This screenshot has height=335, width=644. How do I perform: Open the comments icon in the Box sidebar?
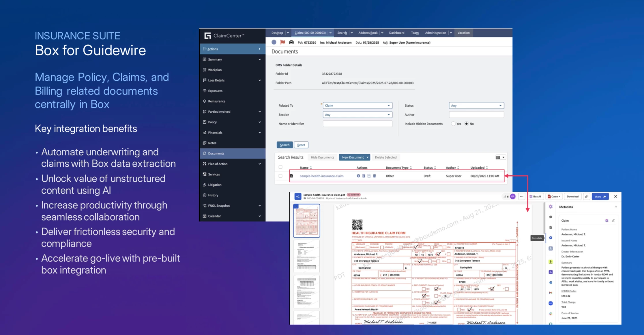point(551,217)
